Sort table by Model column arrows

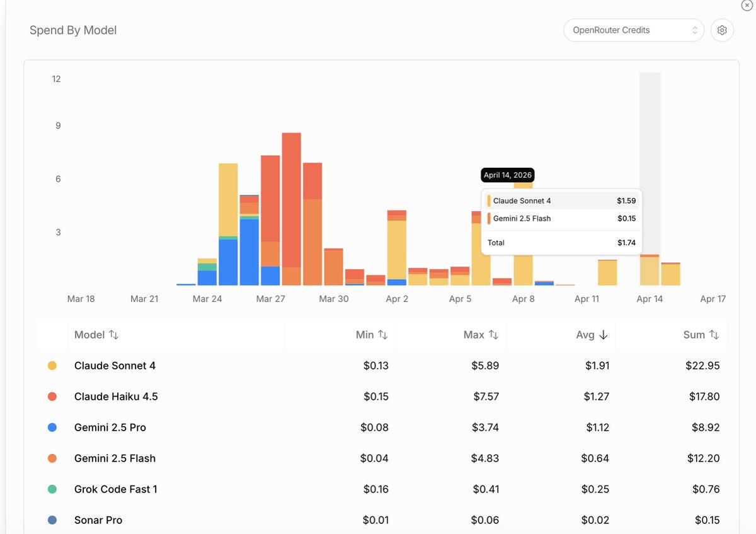(x=113, y=335)
